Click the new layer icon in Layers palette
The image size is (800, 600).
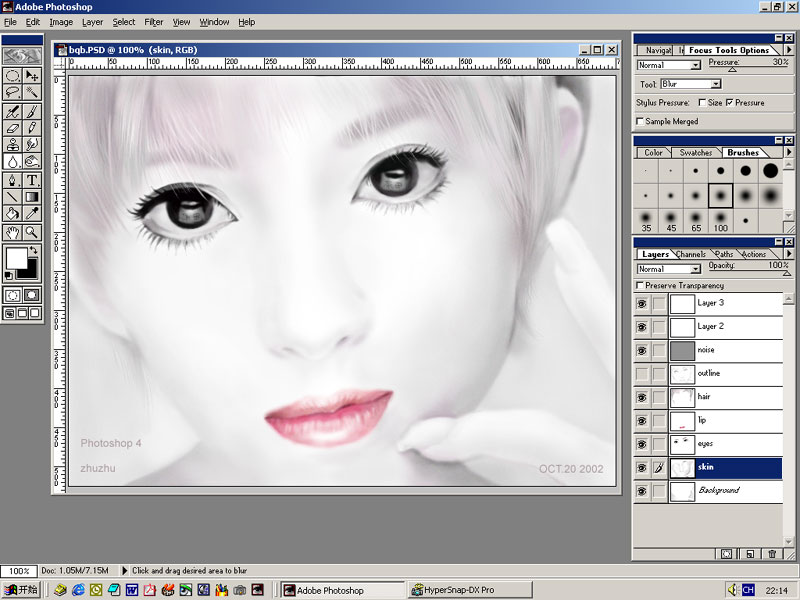[x=749, y=554]
